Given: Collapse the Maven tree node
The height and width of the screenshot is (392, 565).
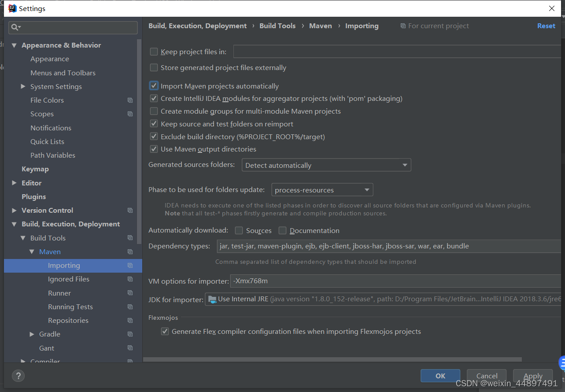Looking at the screenshot, I should tap(32, 252).
